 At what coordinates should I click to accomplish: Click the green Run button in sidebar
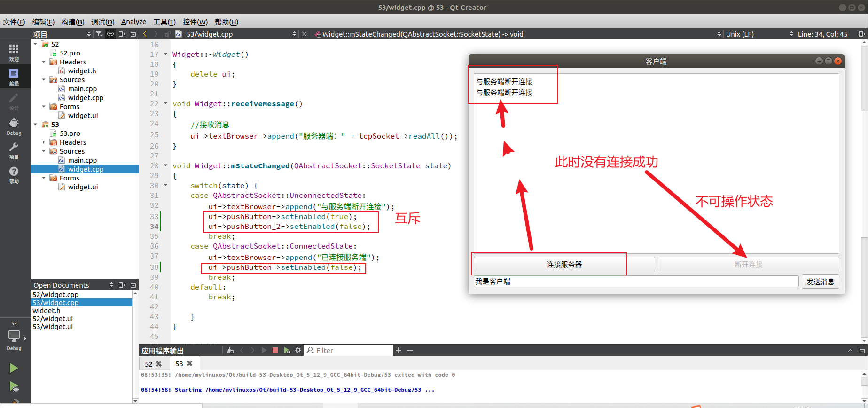coord(14,368)
